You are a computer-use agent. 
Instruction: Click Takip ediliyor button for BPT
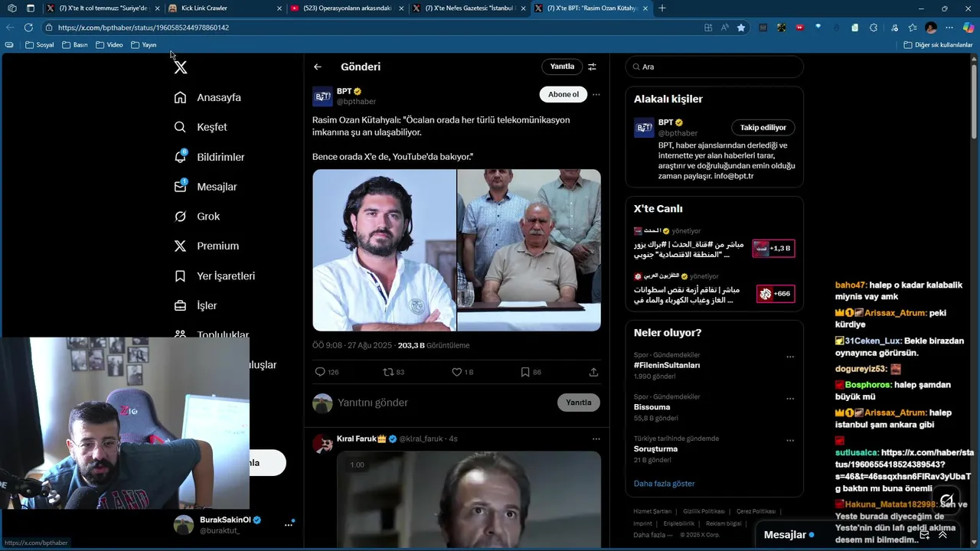tap(763, 128)
